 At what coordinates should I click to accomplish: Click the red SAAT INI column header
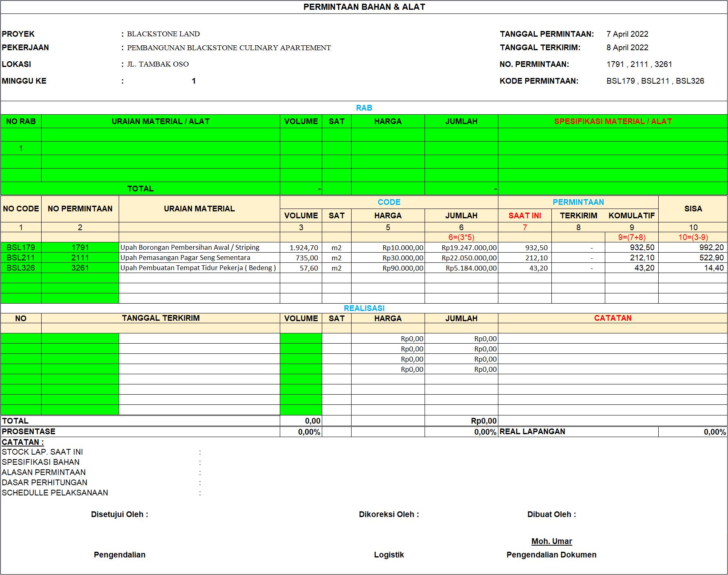pyautogui.click(x=525, y=215)
